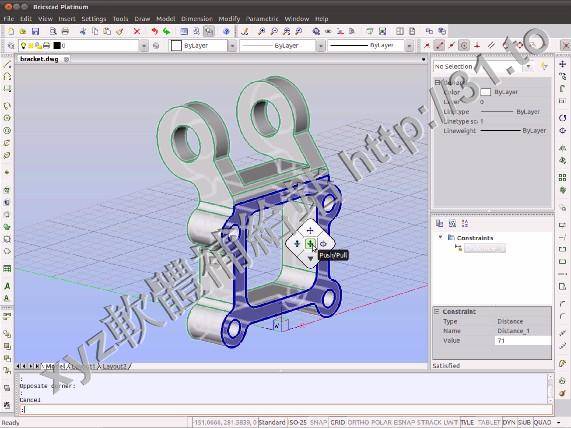Click the Cut scissors icon
Image resolution: width=571 pixels, height=428 pixels.
83,32
